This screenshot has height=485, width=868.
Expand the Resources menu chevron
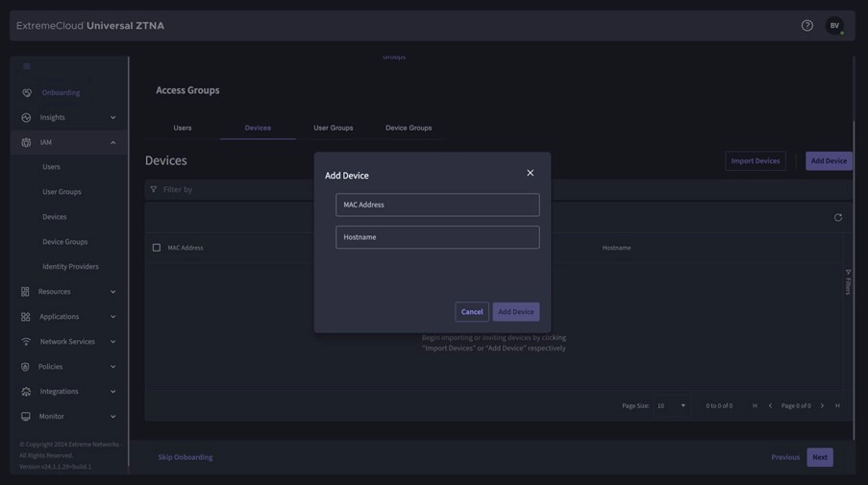[x=112, y=291]
